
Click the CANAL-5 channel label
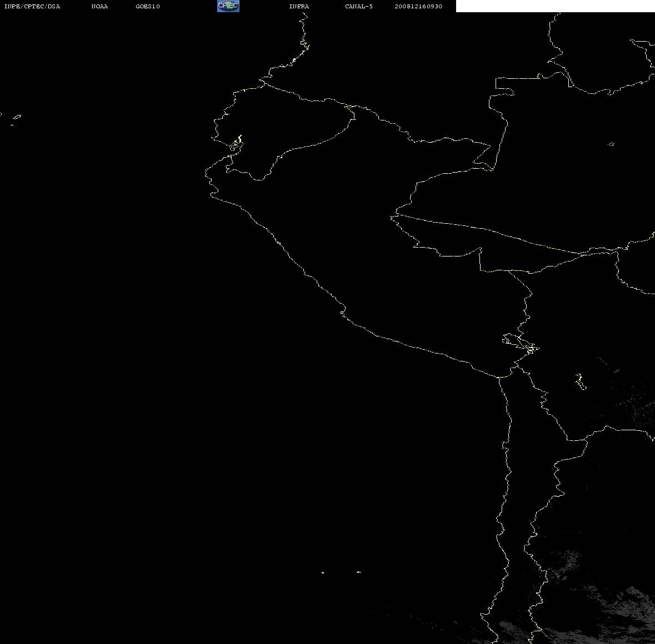[359, 6]
